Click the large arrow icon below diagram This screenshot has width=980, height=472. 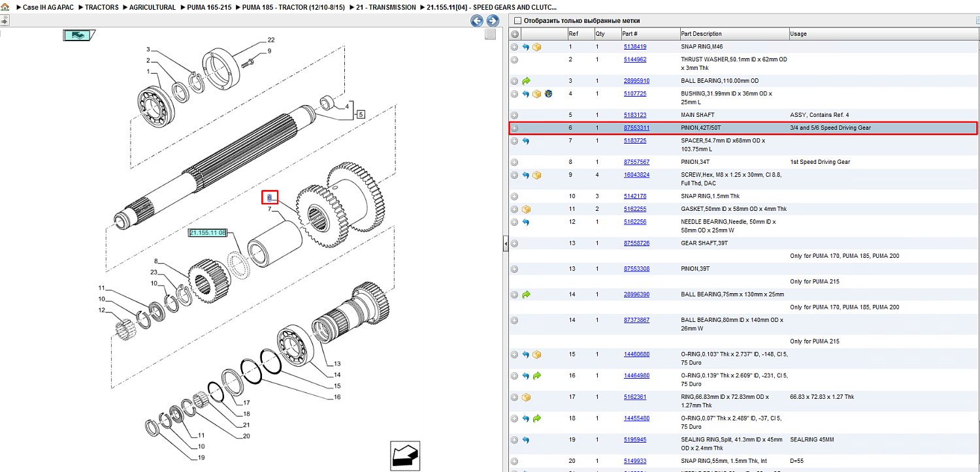pyautogui.click(x=405, y=455)
